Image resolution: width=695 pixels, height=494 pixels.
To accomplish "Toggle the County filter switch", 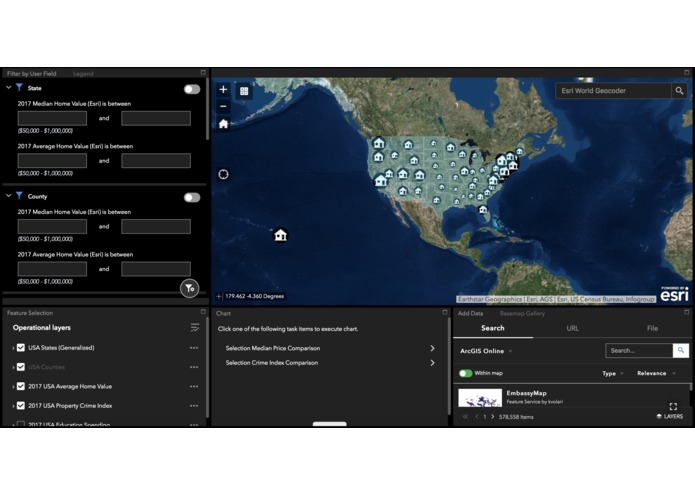I will click(192, 197).
